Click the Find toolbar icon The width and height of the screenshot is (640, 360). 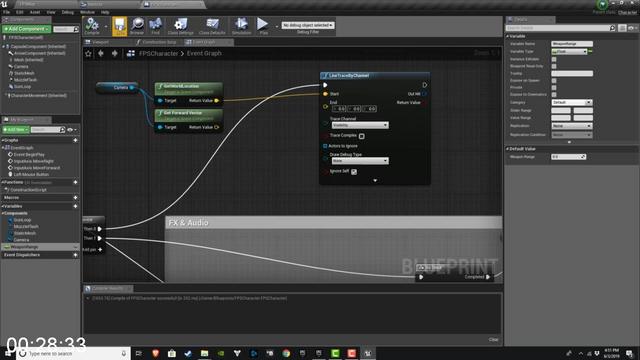click(x=156, y=26)
